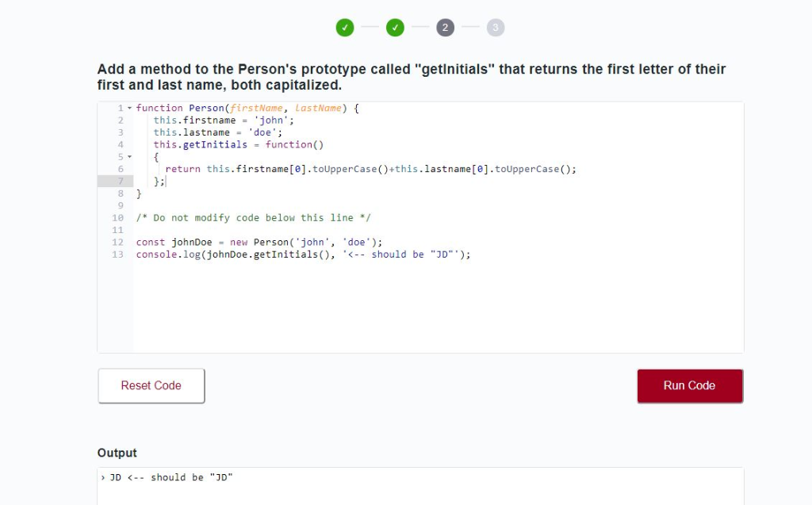Viewport: 812px width, 505px height.
Task: Click the Run Code button
Action: pyautogui.click(x=689, y=385)
